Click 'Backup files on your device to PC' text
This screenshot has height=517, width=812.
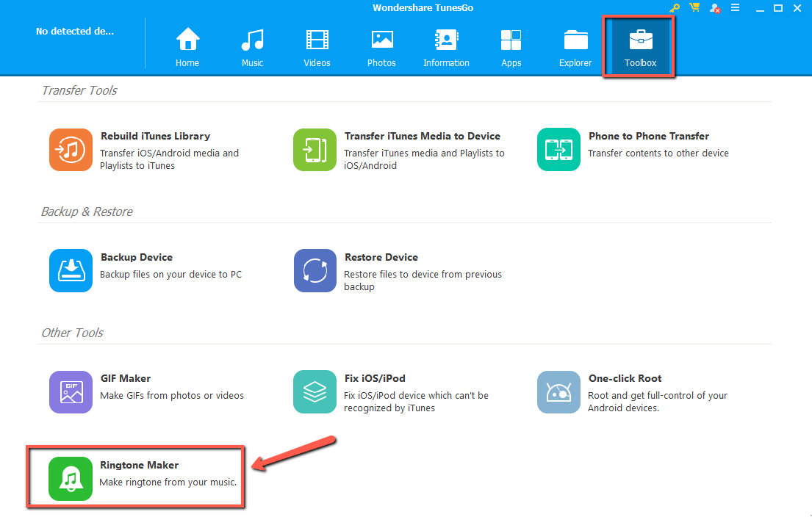click(171, 274)
